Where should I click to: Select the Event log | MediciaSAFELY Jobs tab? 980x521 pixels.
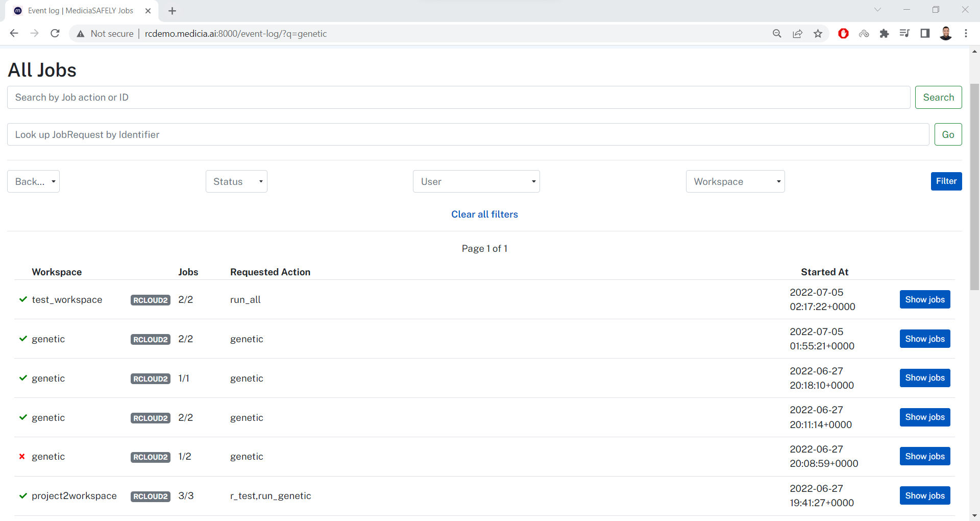(x=82, y=11)
